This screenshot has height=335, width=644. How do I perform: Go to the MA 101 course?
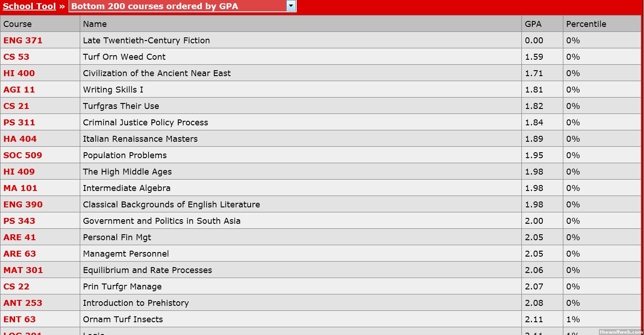click(x=21, y=188)
